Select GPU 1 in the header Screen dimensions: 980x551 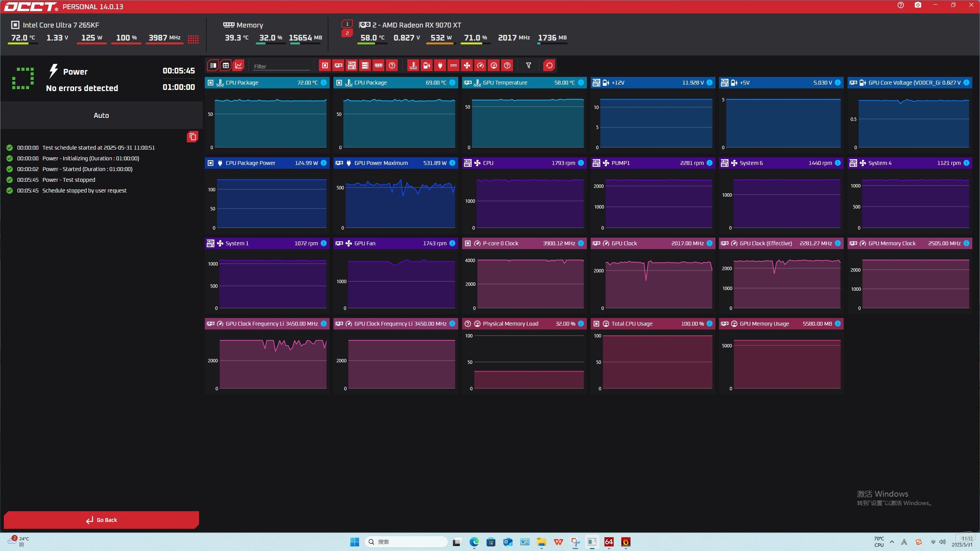coord(347,24)
